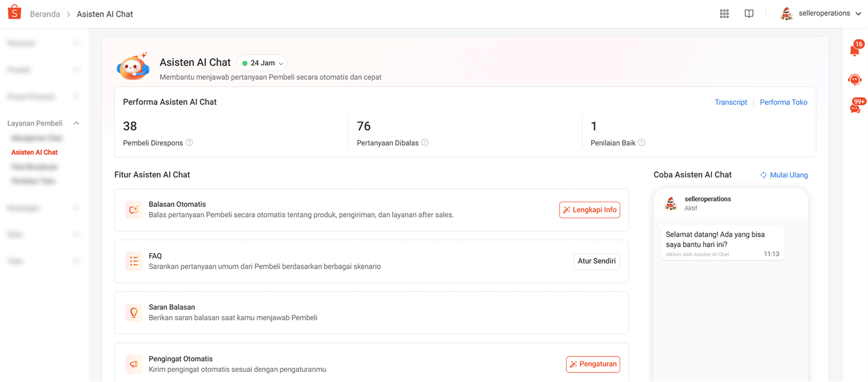Click the 76 Pertanyaan Dibalas value
Image resolution: width=868 pixels, height=382 pixels.
(363, 126)
